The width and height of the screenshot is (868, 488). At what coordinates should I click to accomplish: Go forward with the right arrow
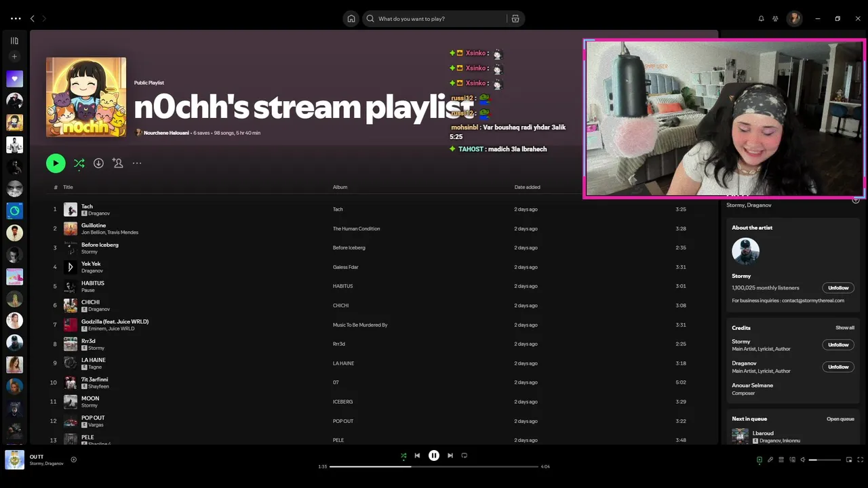click(43, 19)
